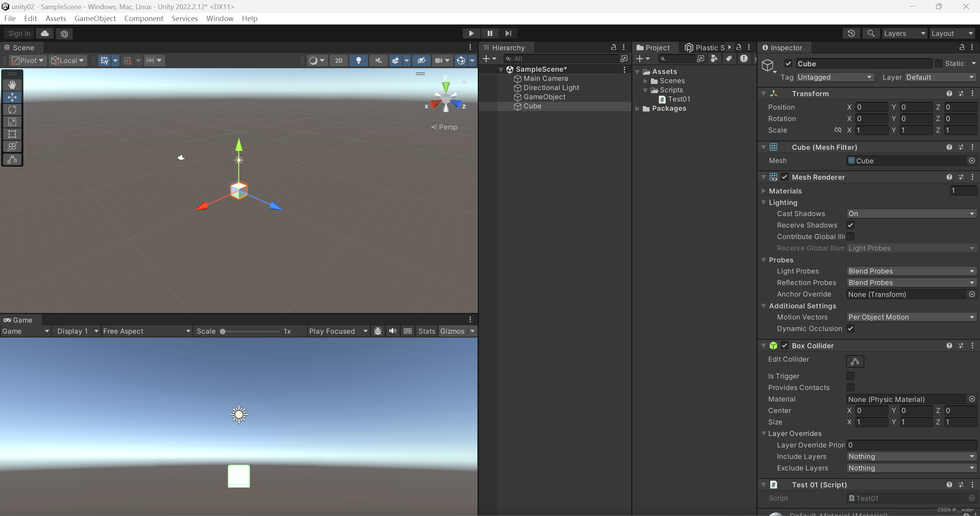Select the Move tool in Scene view
The width and height of the screenshot is (980, 516).
(x=12, y=97)
